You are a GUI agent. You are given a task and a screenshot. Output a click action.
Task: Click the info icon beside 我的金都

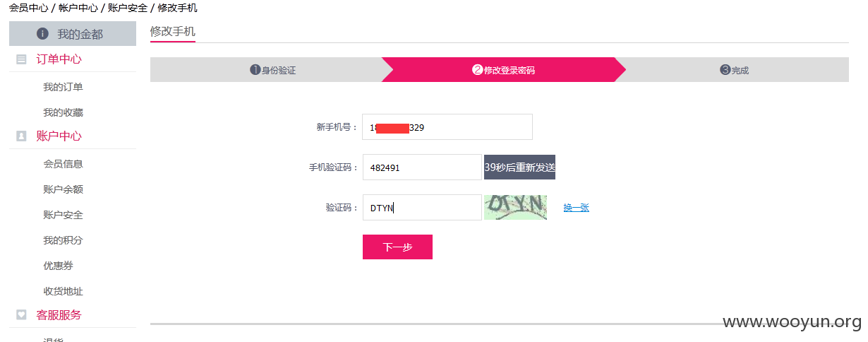[x=42, y=34]
